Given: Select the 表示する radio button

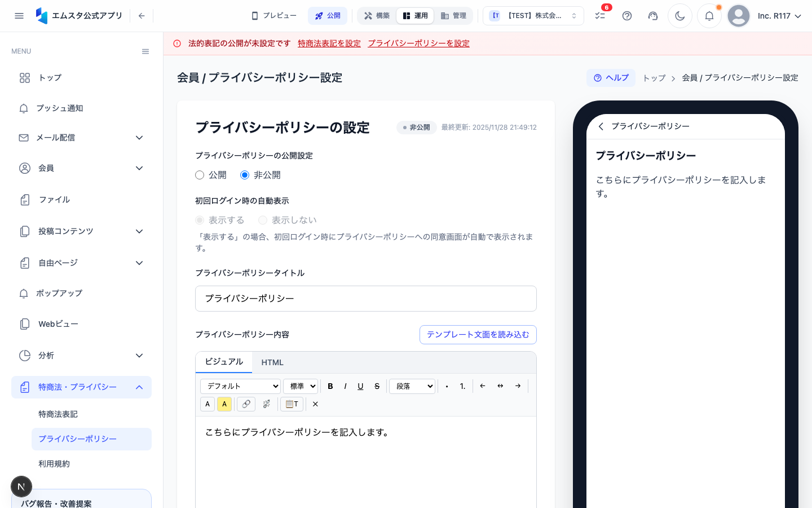Looking at the screenshot, I should (x=200, y=220).
